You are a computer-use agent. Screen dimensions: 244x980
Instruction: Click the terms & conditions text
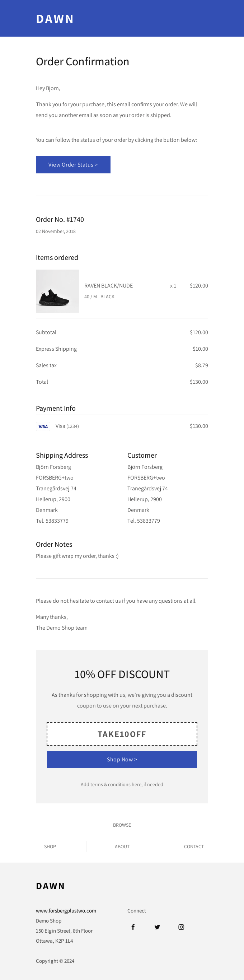tap(122, 784)
